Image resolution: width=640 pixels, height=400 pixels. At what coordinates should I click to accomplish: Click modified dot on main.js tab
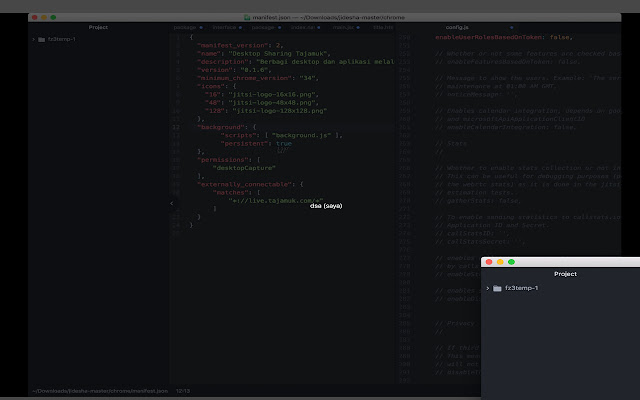[x=358, y=27]
